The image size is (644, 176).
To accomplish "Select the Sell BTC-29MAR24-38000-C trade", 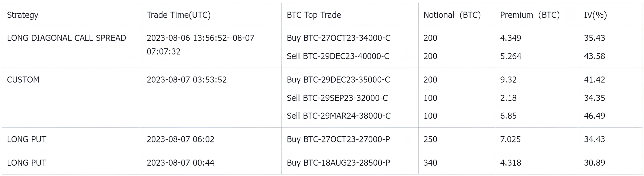I will (338, 116).
